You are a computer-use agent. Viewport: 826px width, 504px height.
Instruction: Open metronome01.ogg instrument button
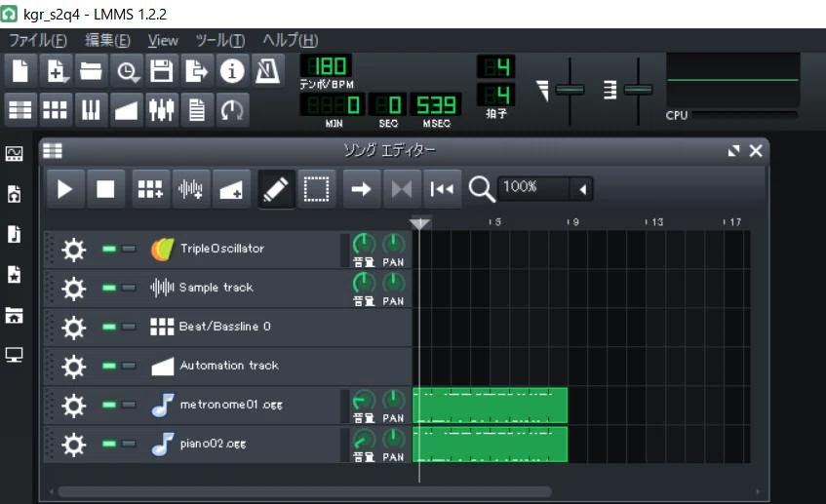click(242, 405)
